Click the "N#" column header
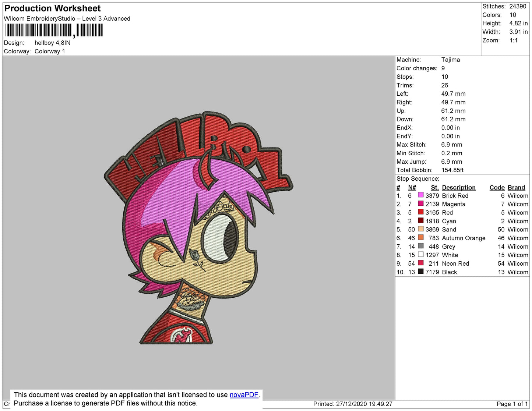Screen dimensions: 532x411 point(412,188)
